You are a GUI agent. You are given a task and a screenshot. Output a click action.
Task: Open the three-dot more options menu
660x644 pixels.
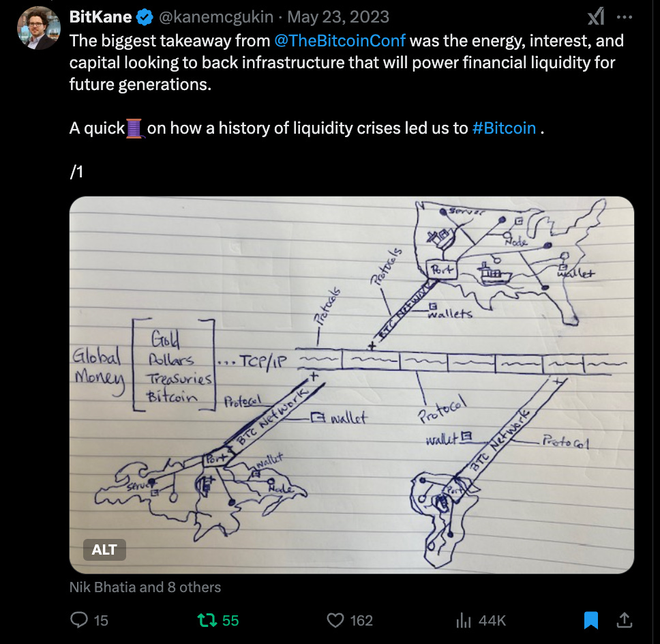point(625,17)
